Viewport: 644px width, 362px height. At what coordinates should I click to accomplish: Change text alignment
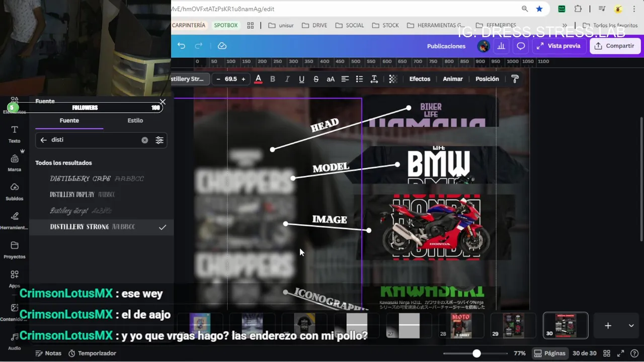tap(345, 79)
